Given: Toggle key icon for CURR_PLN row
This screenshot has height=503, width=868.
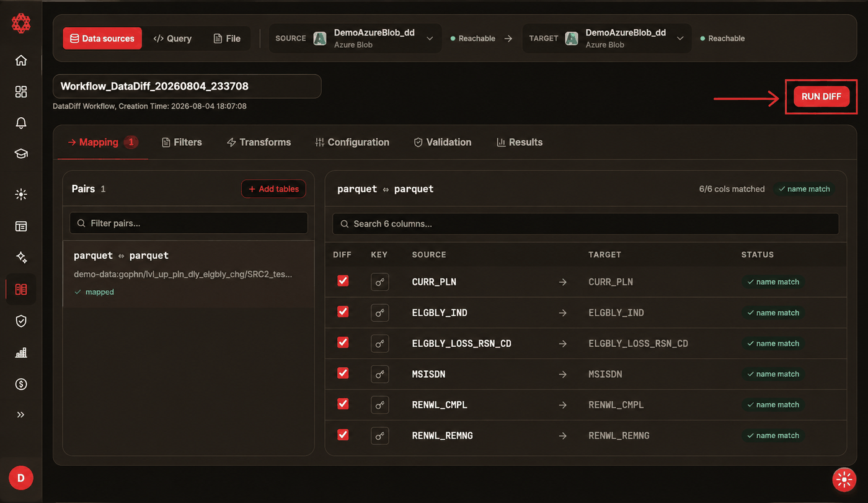Looking at the screenshot, I should coord(380,282).
